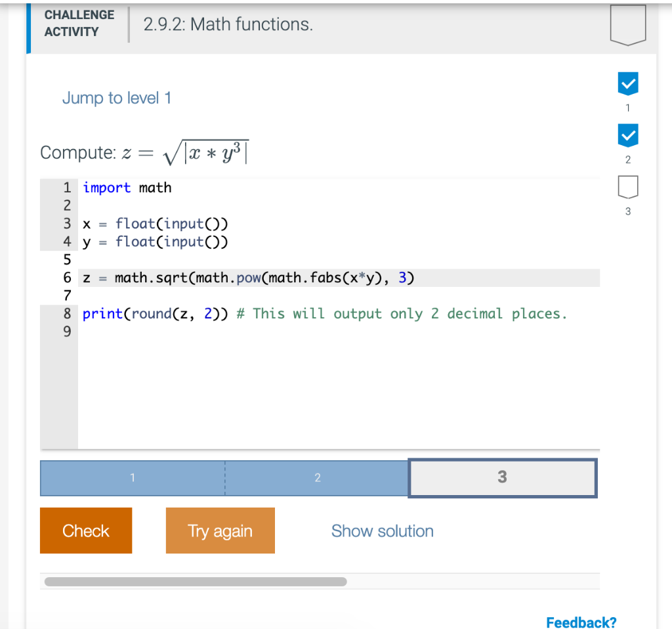The width and height of the screenshot is (672, 629).
Task: Click the empty line 7 in editor
Action: point(339,296)
